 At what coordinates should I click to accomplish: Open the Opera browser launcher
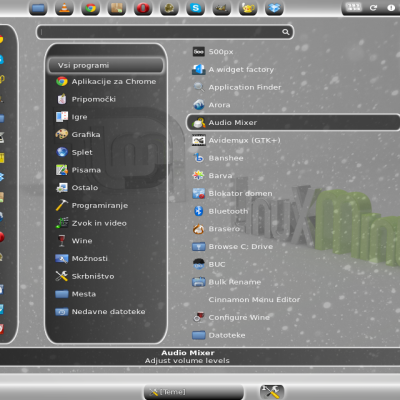coord(143,8)
